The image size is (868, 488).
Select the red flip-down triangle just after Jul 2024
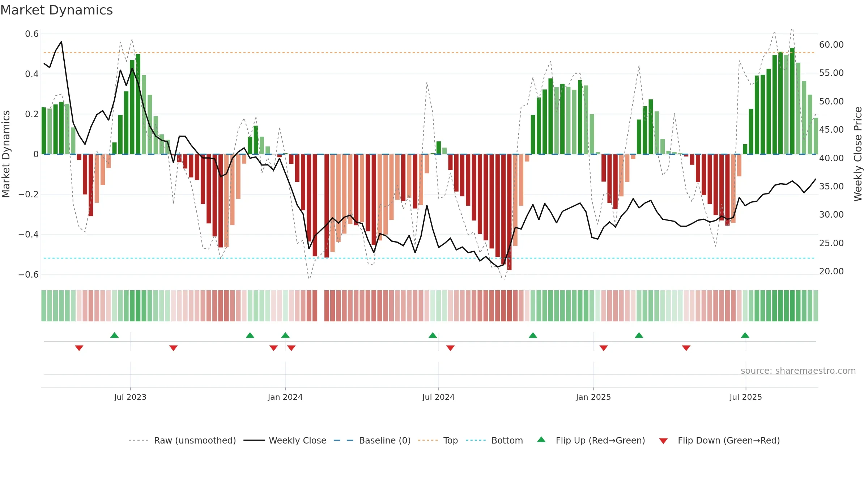point(450,348)
